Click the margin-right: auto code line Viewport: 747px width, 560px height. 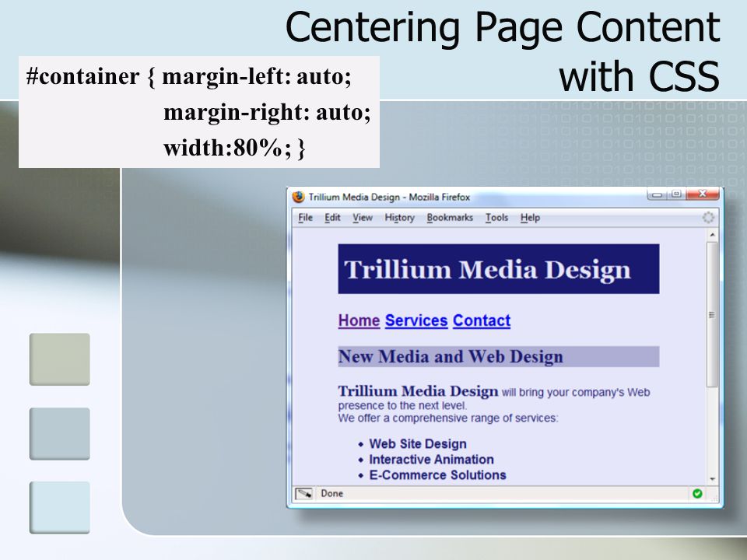(267, 112)
